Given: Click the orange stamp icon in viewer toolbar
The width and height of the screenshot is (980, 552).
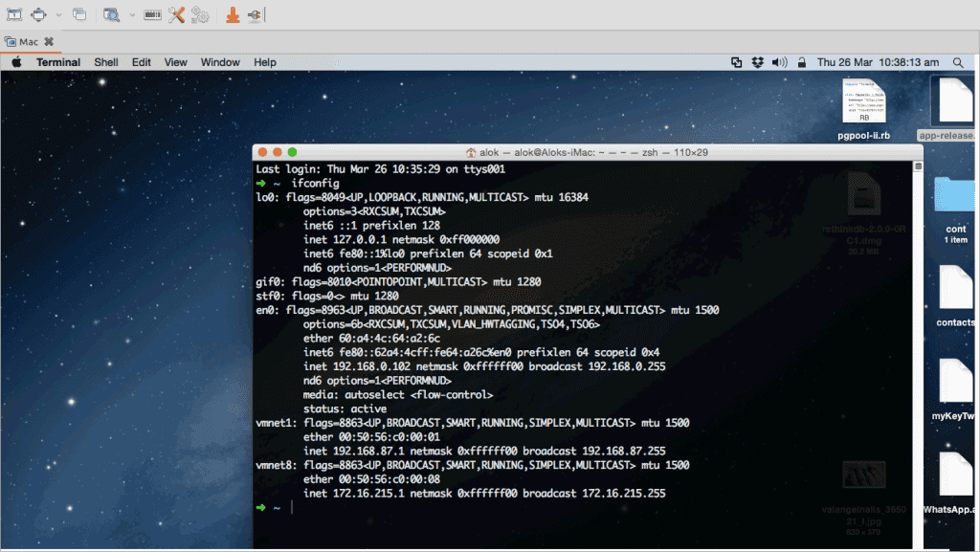Looking at the screenshot, I should (233, 14).
